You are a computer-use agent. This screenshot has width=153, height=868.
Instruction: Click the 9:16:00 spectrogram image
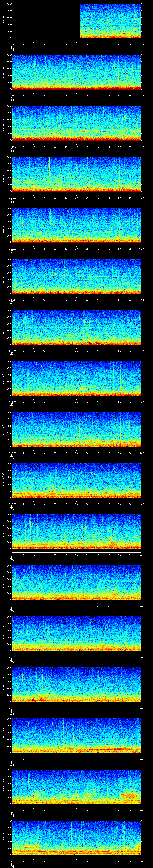pyautogui.click(x=77, y=633)
